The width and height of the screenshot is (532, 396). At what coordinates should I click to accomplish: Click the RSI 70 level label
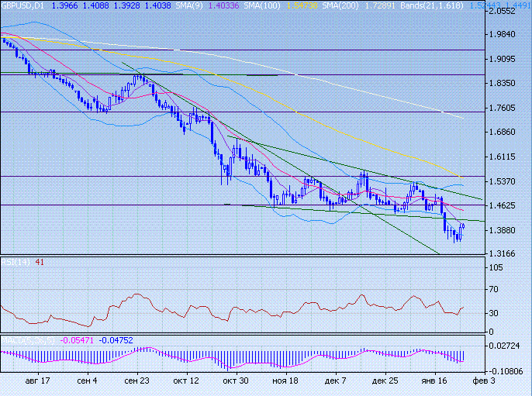(x=493, y=290)
